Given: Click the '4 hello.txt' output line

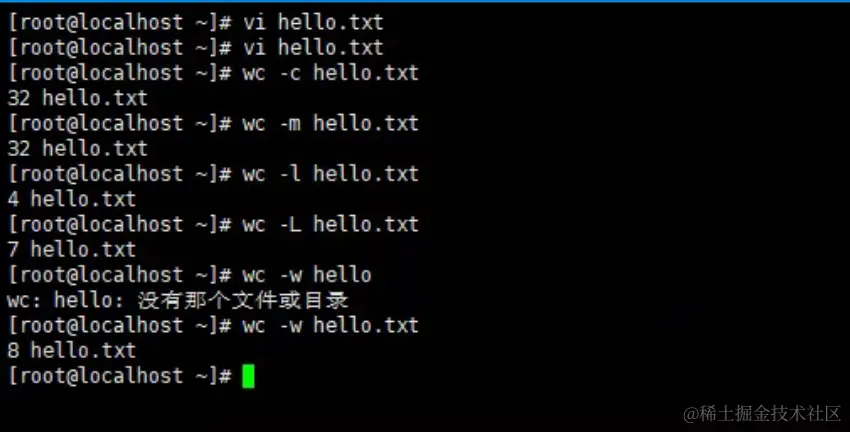Looking at the screenshot, I should tap(72, 199).
